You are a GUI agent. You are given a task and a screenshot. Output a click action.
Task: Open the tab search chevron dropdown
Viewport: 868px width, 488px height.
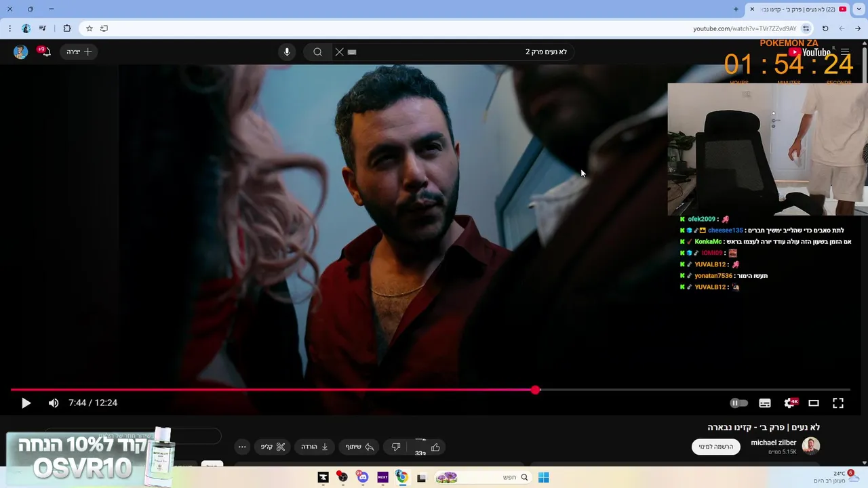coord(859,9)
